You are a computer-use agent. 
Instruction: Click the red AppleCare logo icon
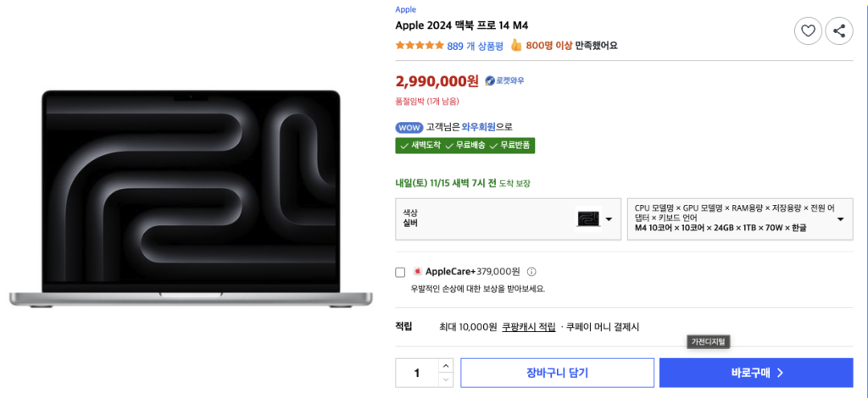pos(417,272)
